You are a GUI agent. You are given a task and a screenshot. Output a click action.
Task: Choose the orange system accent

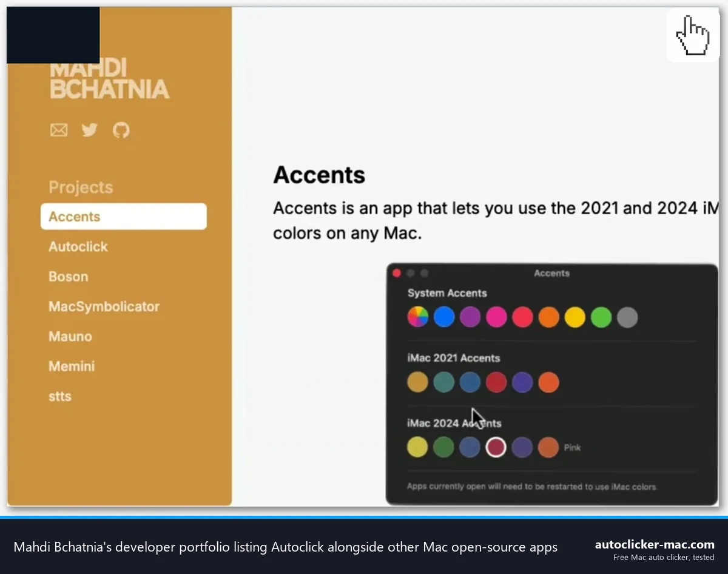click(548, 317)
